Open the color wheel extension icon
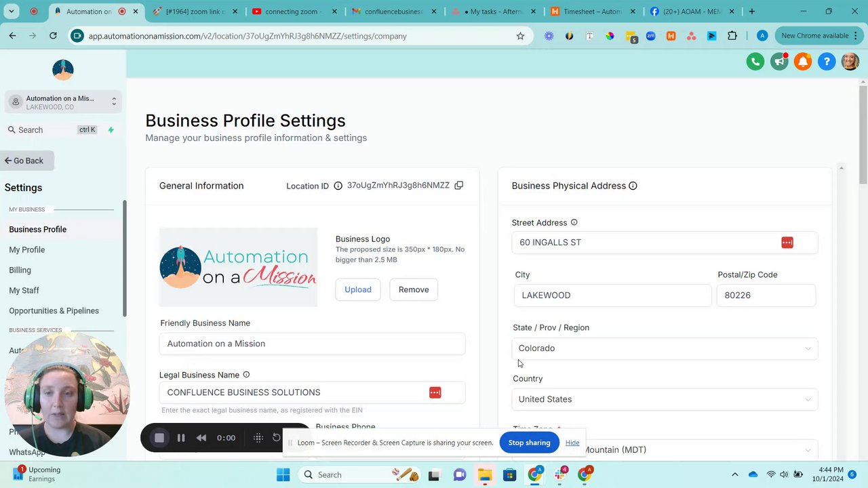868x488 pixels. coord(610,36)
